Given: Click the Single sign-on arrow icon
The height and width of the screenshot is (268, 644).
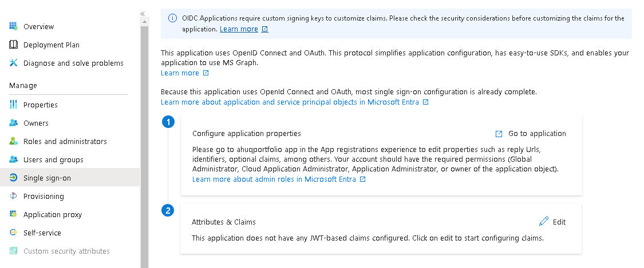Looking at the screenshot, I should click(x=13, y=178).
